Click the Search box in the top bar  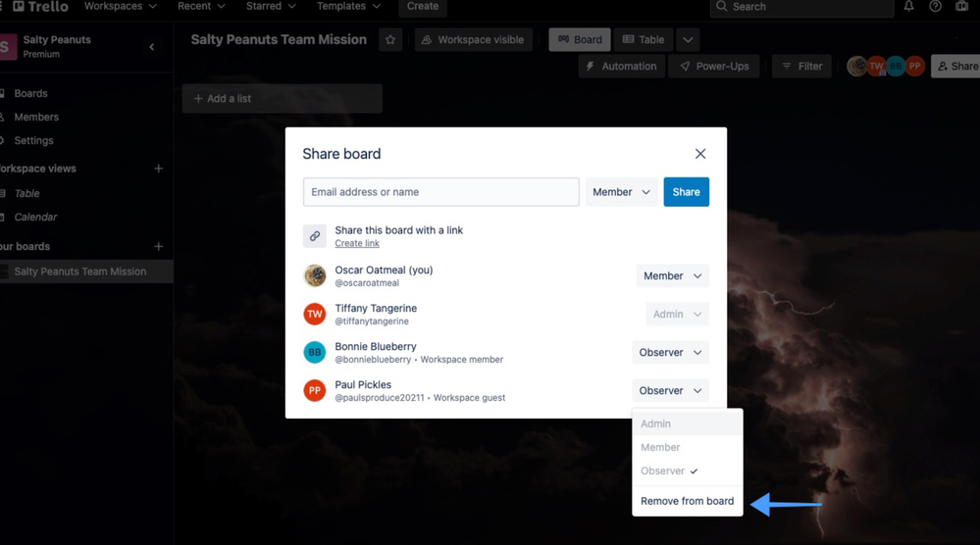coord(801,6)
